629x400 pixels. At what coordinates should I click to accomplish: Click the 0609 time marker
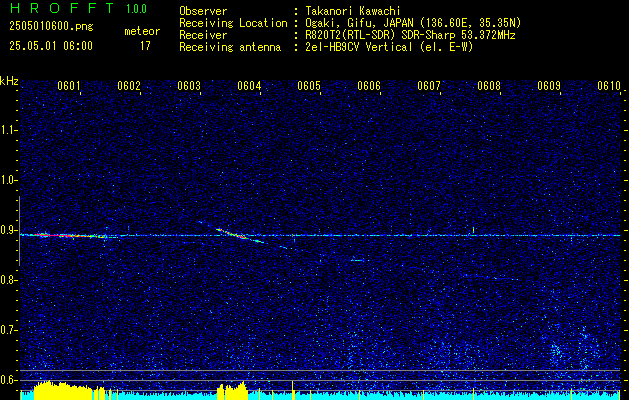click(549, 86)
